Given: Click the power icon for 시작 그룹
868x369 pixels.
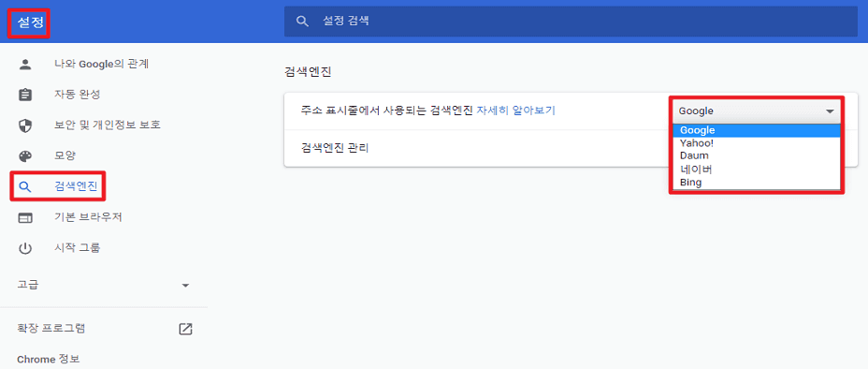Looking at the screenshot, I should tap(25, 248).
